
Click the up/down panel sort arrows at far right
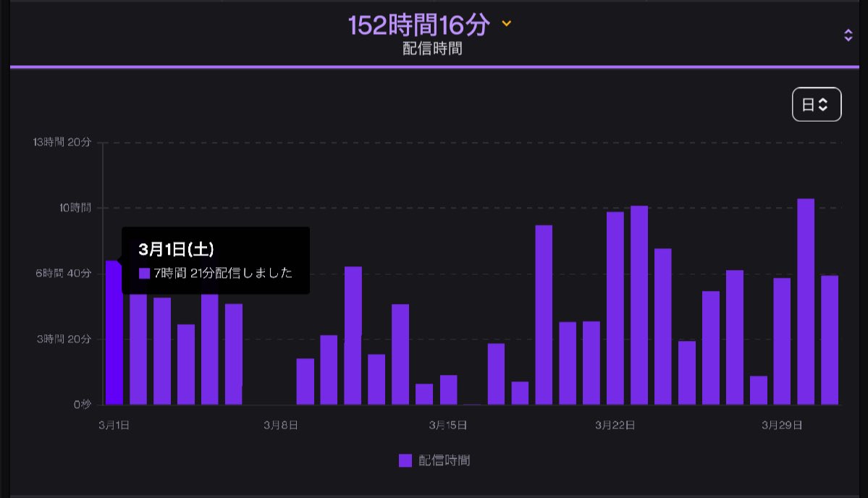848,35
